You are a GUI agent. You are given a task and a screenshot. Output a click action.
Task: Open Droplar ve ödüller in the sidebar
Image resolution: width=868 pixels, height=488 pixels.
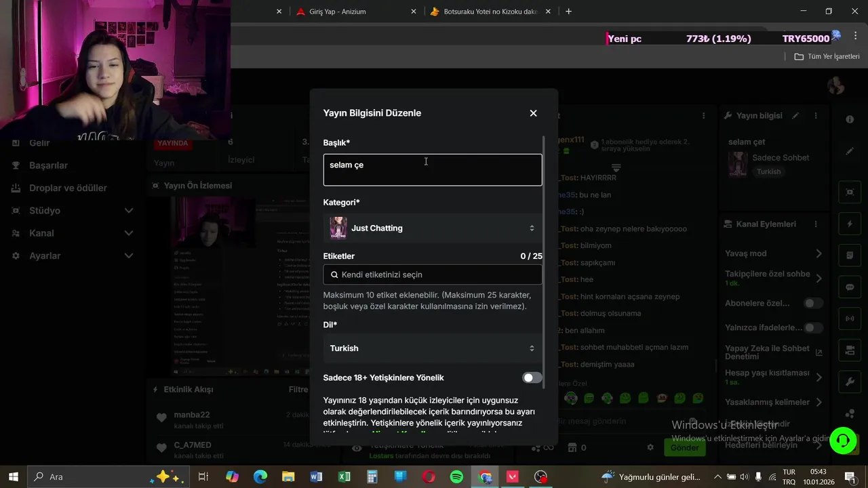tap(68, 188)
